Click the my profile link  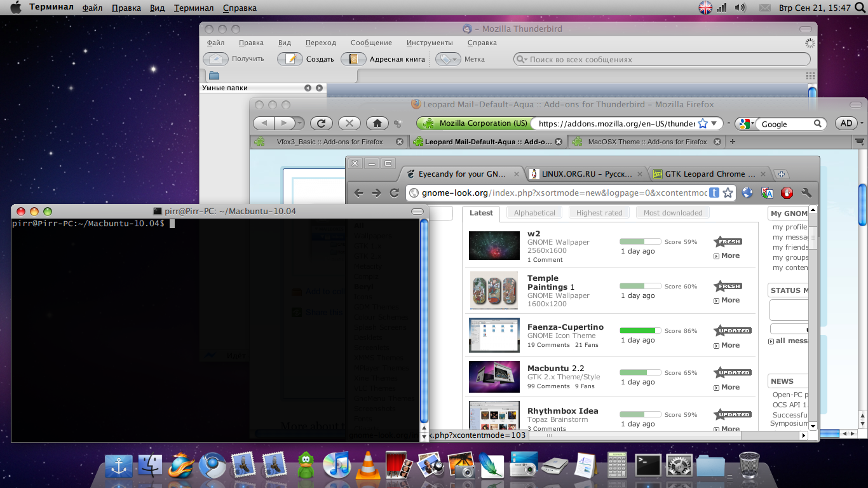(790, 227)
